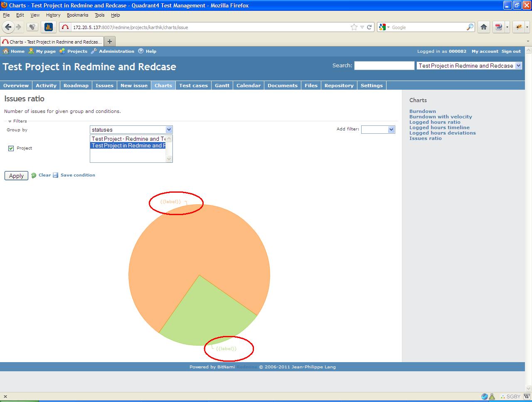
Task: Close the add-on bar with the x icon
Action: point(5,397)
